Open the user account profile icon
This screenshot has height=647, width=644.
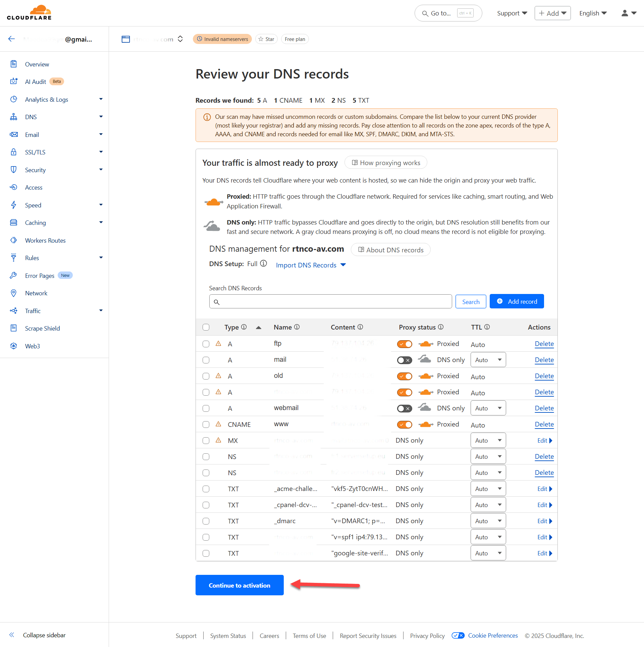coord(625,13)
